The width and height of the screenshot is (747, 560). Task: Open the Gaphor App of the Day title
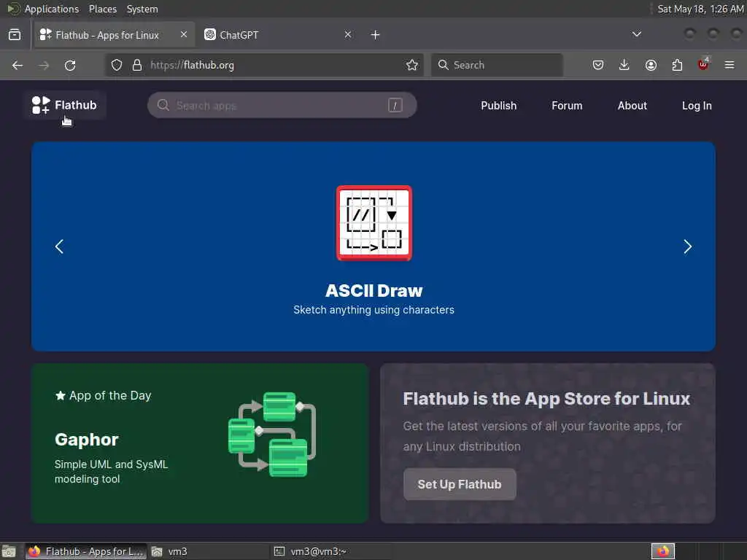87,440
